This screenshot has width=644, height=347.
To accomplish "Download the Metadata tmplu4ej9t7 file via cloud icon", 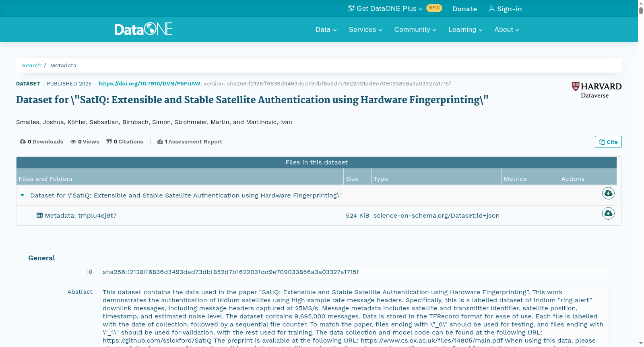I will [608, 213].
